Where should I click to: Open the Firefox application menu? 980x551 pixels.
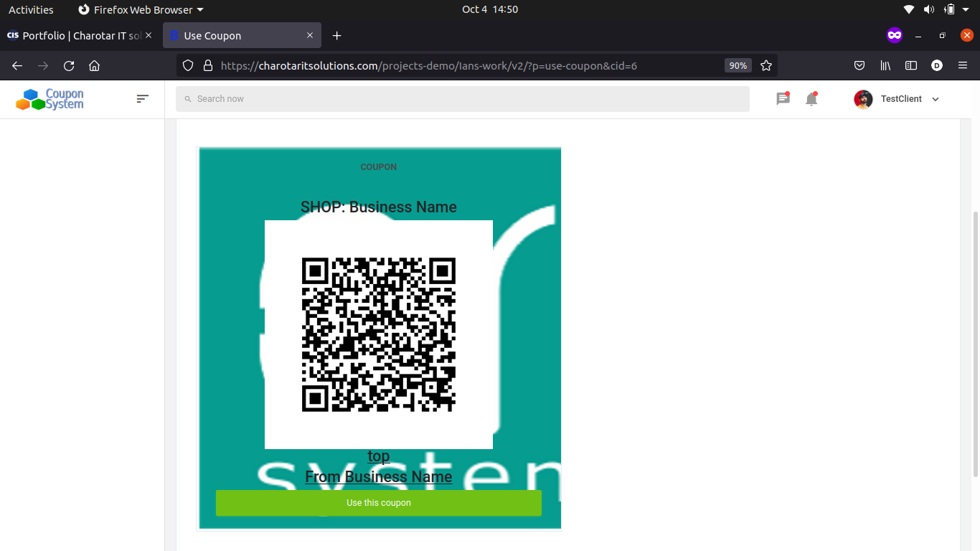pyautogui.click(x=963, y=65)
